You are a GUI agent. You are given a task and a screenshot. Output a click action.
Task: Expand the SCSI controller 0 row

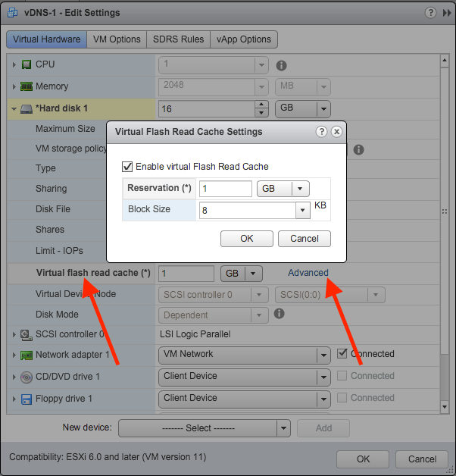pyautogui.click(x=14, y=334)
